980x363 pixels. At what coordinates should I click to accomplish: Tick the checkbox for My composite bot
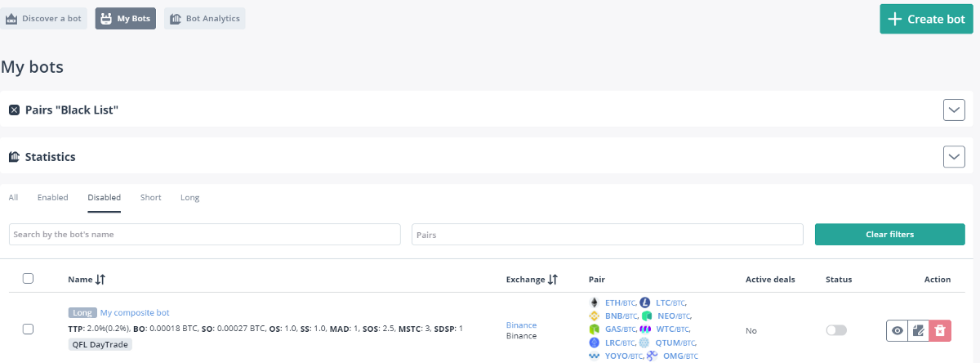28,329
